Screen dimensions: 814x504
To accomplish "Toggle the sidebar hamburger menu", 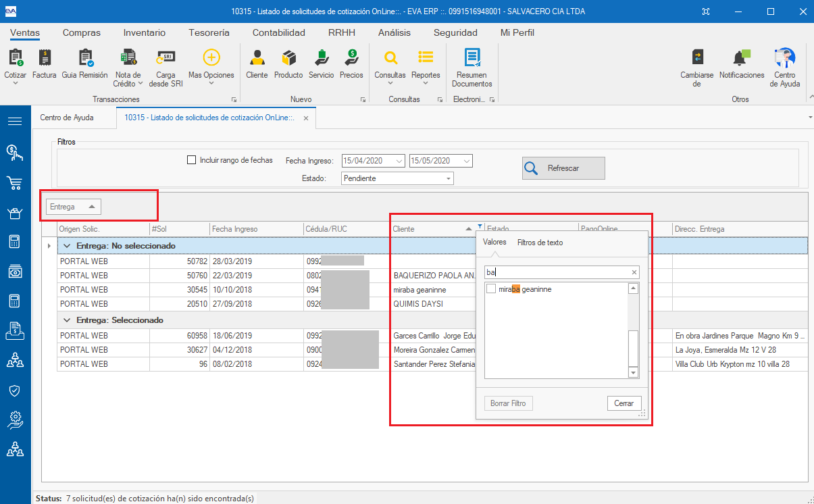I will [15, 122].
